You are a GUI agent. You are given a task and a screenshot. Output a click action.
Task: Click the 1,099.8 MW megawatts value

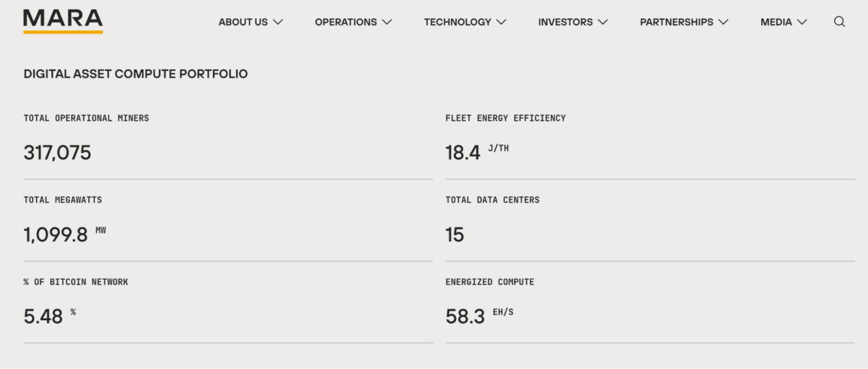click(x=64, y=234)
